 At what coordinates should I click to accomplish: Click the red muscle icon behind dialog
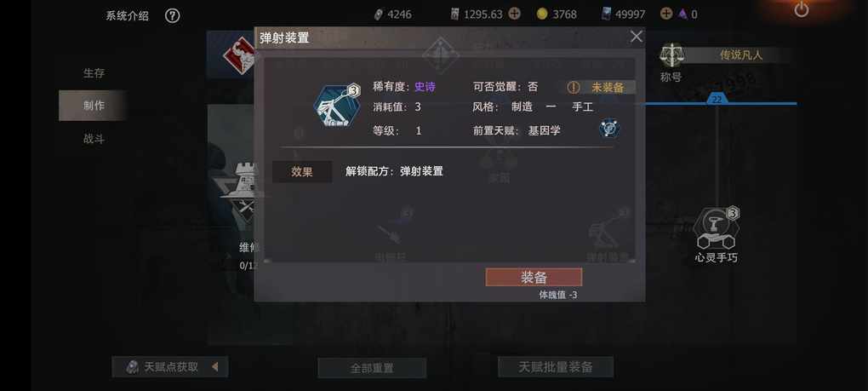coord(240,56)
